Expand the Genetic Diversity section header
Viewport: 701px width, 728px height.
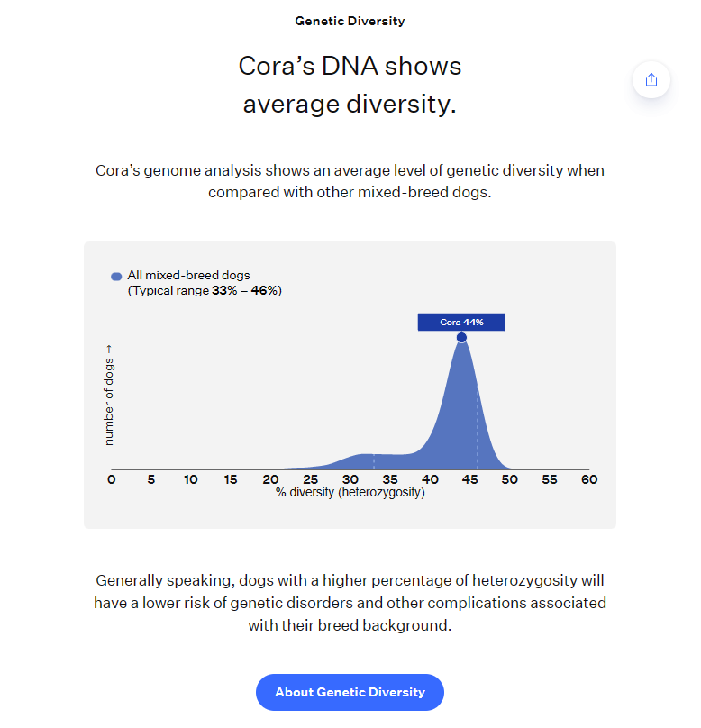[350, 21]
